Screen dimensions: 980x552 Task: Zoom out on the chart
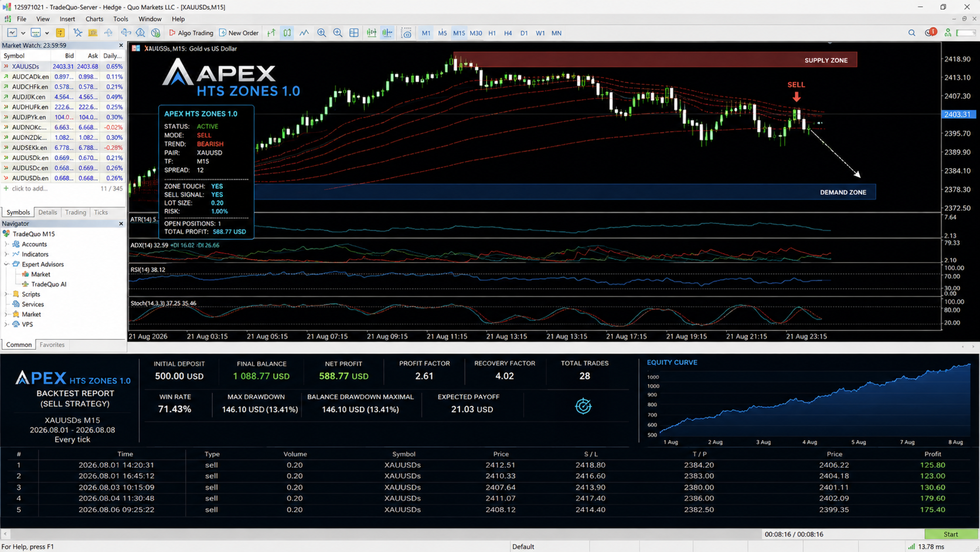[x=338, y=33]
